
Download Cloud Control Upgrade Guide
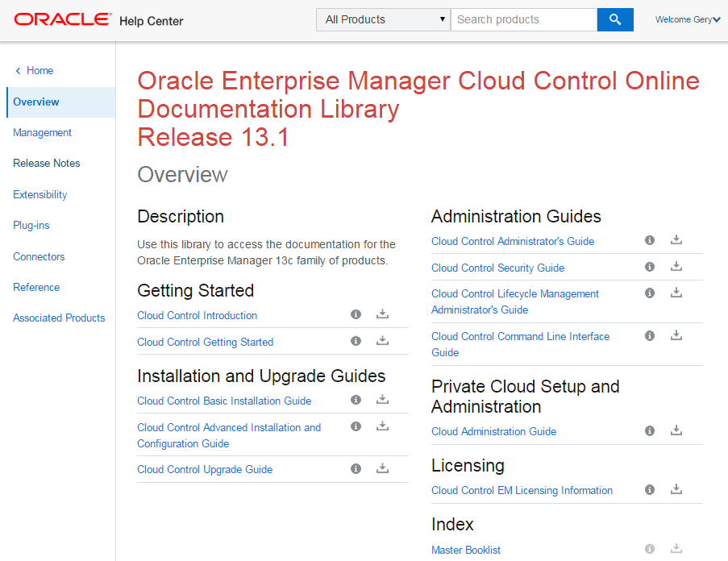(382, 467)
